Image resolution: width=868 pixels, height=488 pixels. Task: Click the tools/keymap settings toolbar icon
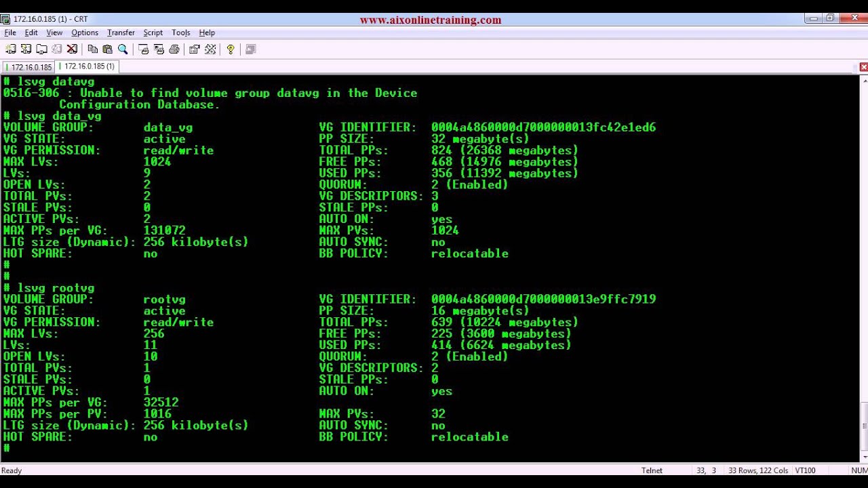click(210, 49)
